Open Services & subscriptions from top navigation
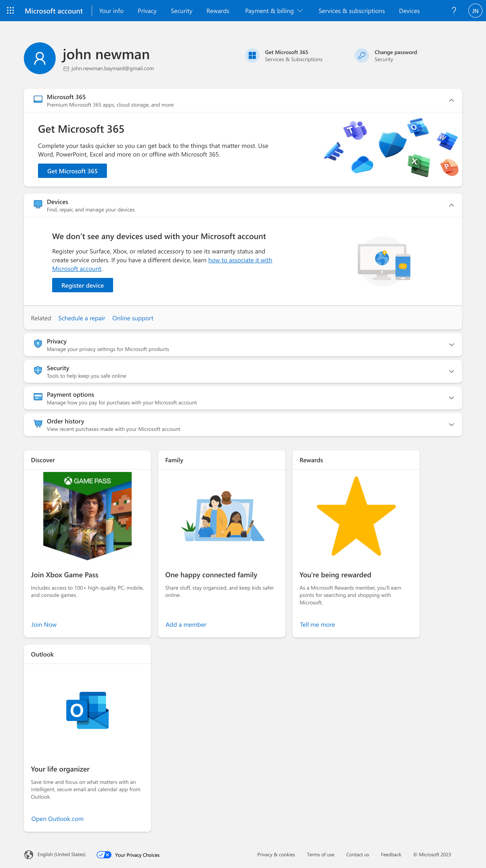 pyautogui.click(x=352, y=10)
